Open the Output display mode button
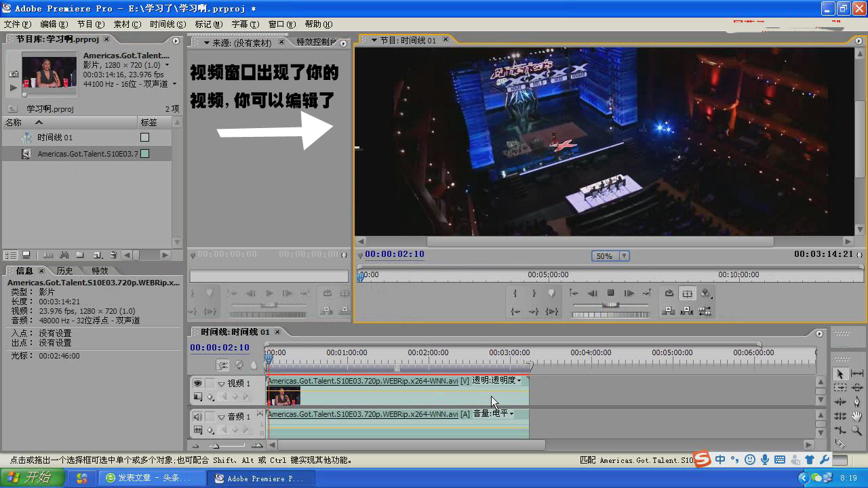 [706, 293]
